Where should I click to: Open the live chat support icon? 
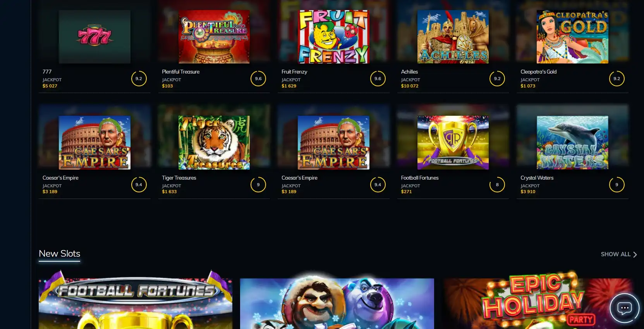[x=624, y=308]
